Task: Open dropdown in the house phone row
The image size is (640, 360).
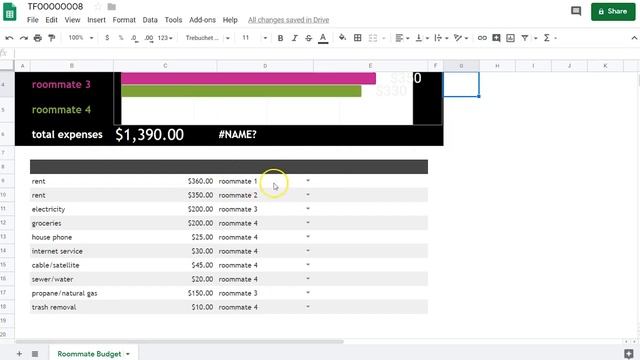Action: pyautogui.click(x=308, y=237)
